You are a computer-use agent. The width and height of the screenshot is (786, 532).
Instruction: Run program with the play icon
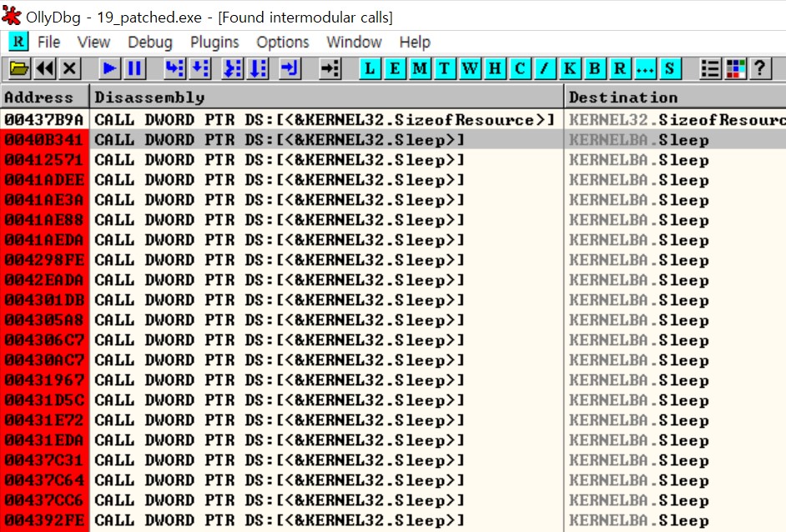[108, 68]
